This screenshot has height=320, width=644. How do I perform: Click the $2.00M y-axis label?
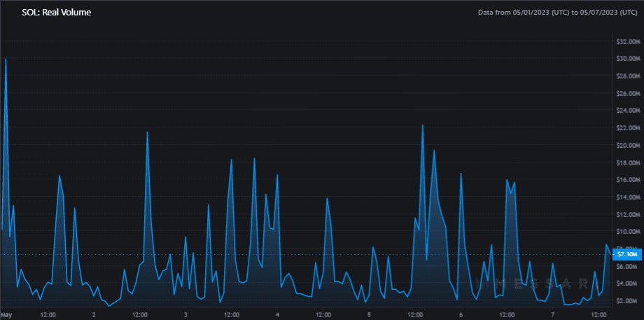[x=628, y=300]
